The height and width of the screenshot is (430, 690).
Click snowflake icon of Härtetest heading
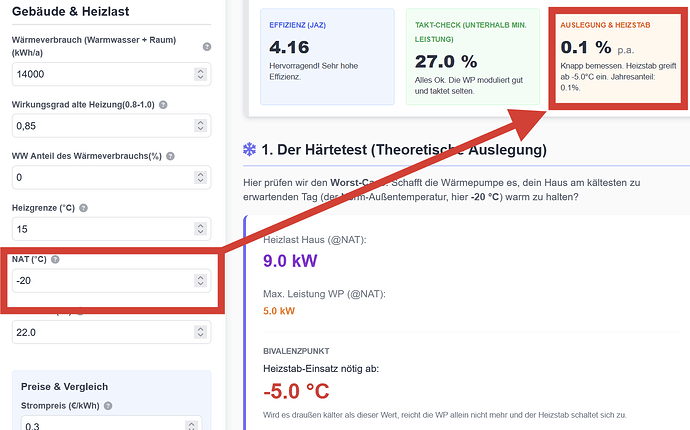pos(250,150)
